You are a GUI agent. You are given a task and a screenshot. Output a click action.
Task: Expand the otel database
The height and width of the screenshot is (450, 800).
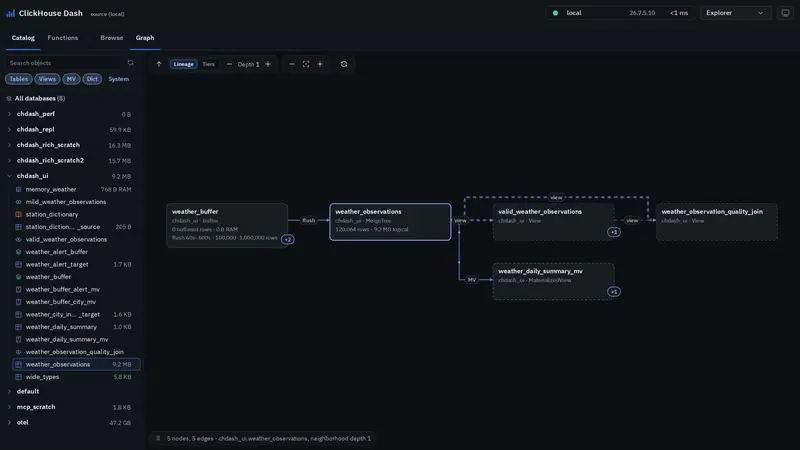9,422
